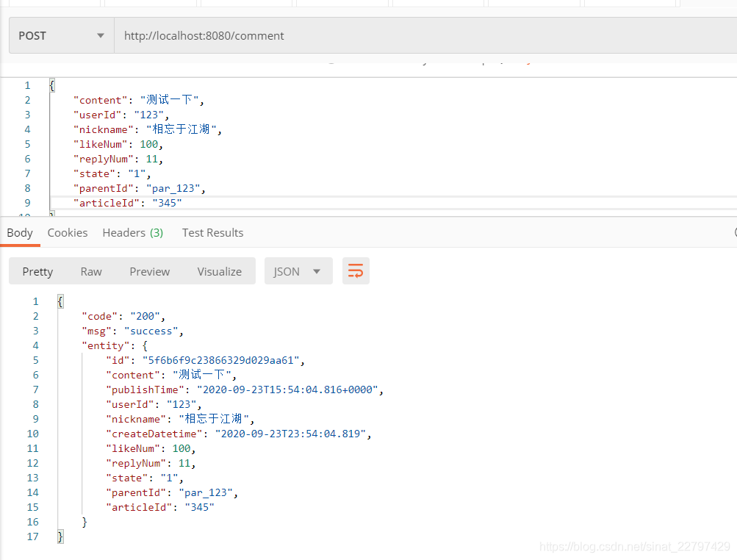Switch to the Raw response view
The image size is (737, 560).
90,270
